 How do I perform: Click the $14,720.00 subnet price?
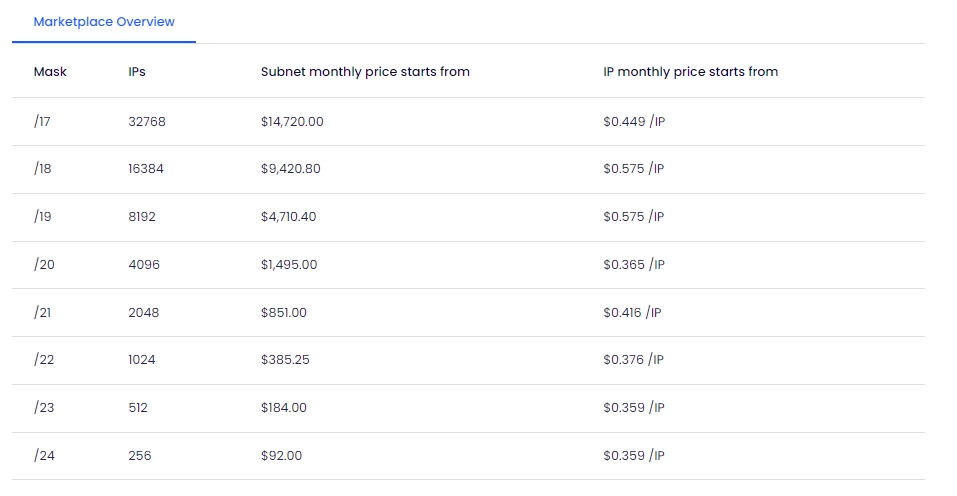click(292, 122)
